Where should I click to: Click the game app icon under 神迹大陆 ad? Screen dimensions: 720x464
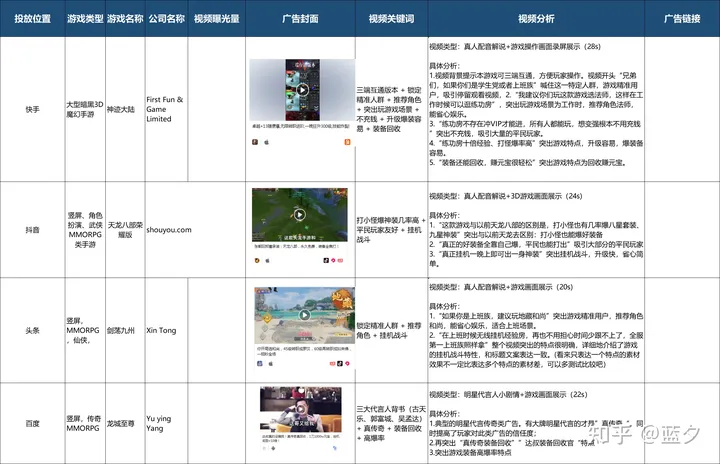pos(255,142)
